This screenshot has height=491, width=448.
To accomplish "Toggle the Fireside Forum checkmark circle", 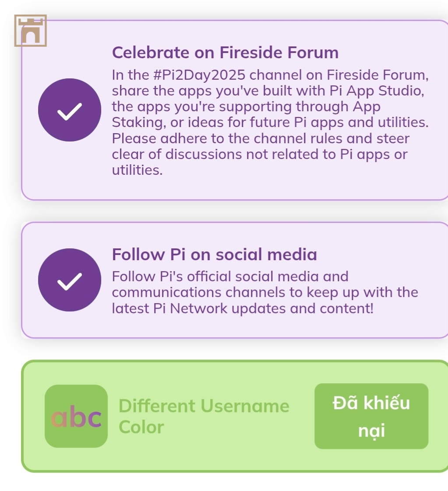I will [70, 110].
